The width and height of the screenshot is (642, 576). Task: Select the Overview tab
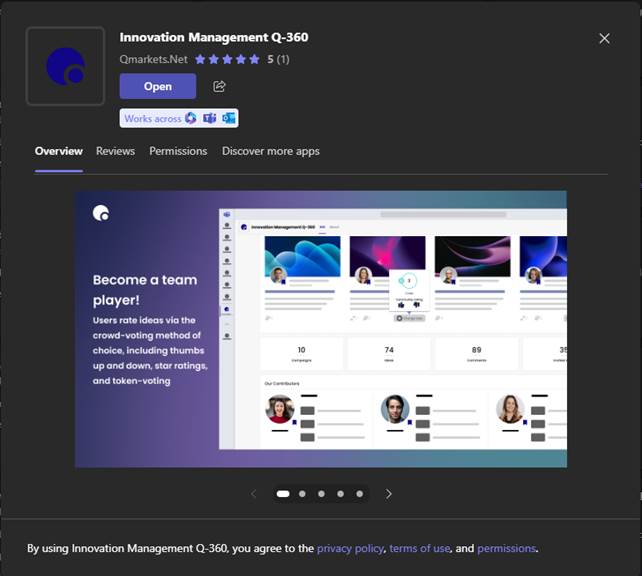pos(59,151)
